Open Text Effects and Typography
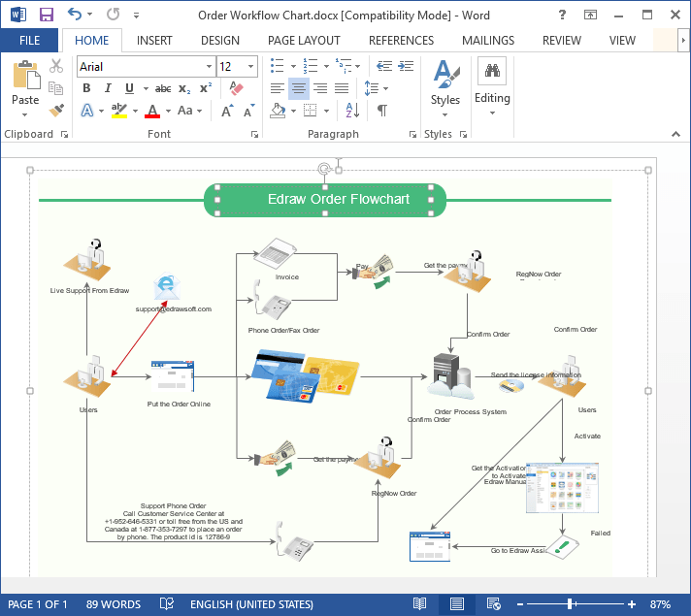Viewport: 691px width, 616px height. 87,111
